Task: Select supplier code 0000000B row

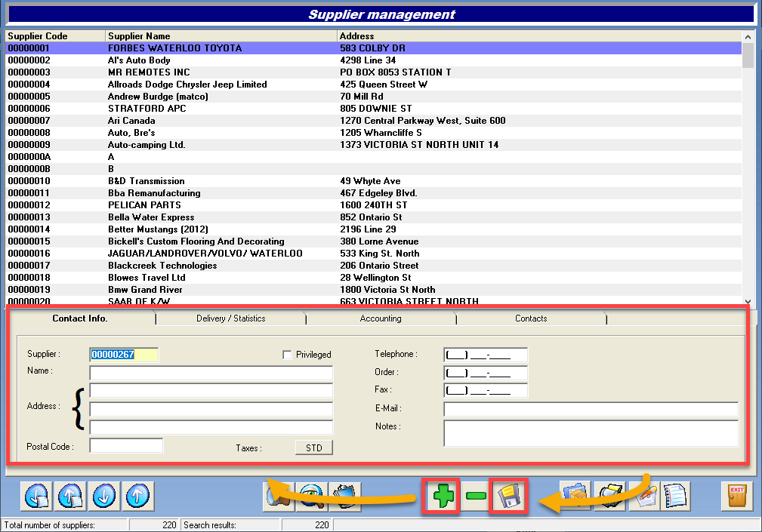Action: click(373, 169)
